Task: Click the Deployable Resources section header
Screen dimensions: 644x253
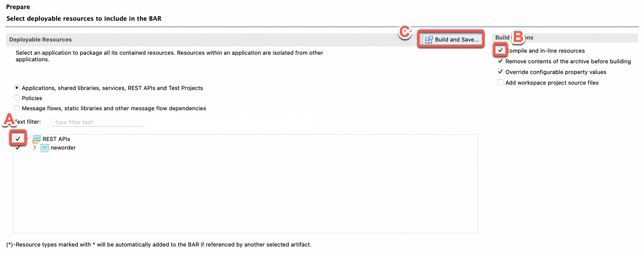Action: 40,39
